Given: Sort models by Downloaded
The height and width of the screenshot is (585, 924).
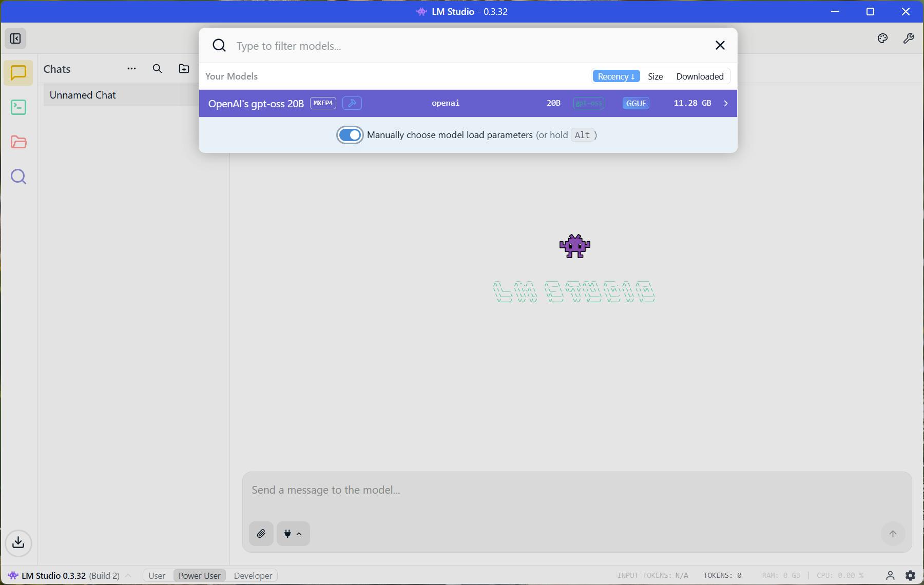Looking at the screenshot, I should 700,76.
